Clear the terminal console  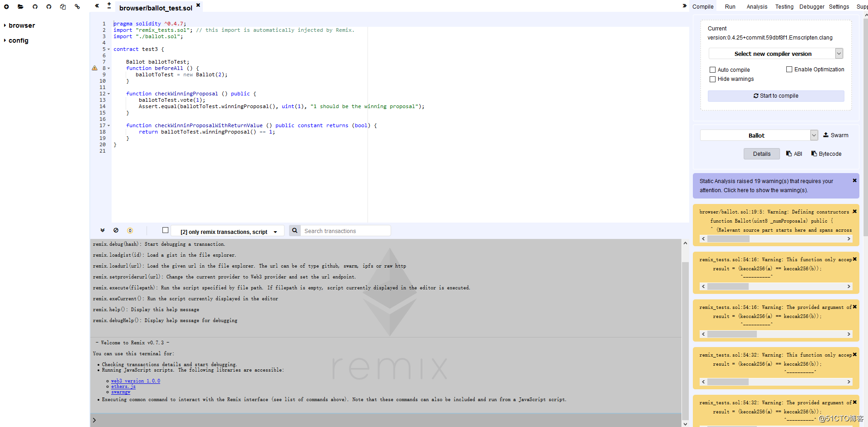[x=116, y=230]
